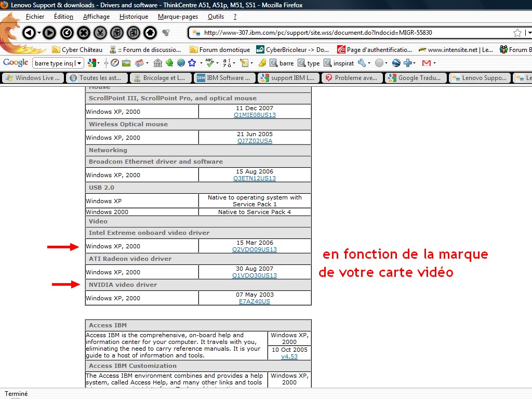
Task: Find the word "inspirat" on the page
Action: pyautogui.click(x=339, y=63)
